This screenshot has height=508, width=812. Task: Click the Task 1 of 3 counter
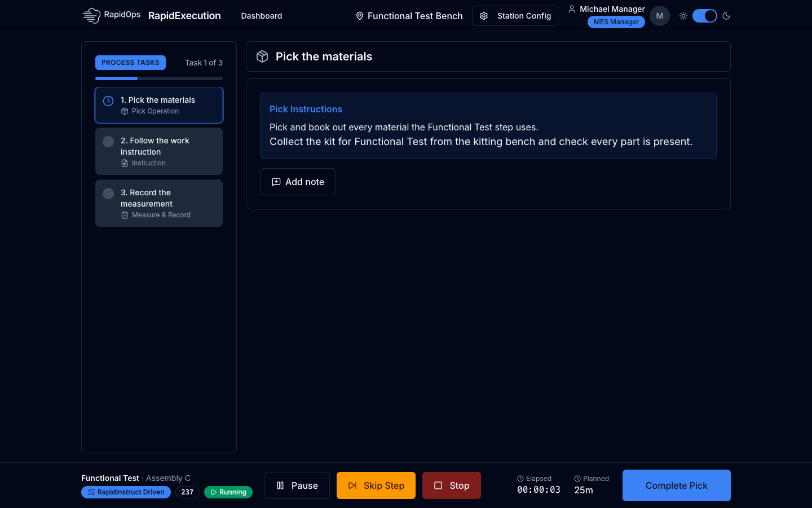pos(204,63)
